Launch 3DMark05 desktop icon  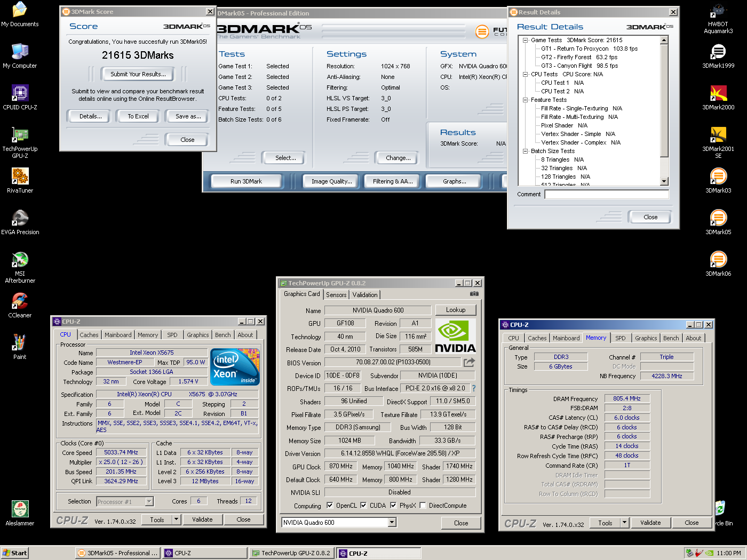point(718,222)
